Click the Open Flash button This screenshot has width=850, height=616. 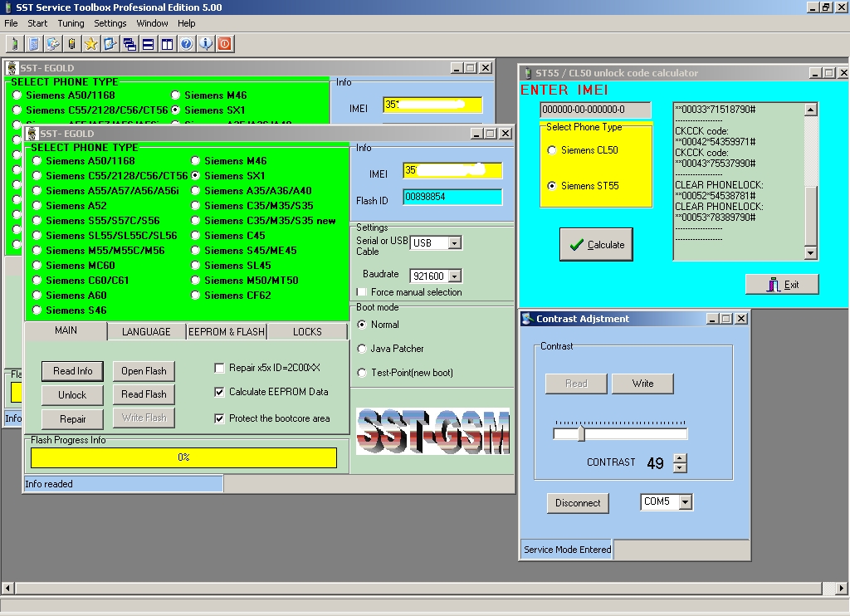coord(144,371)
